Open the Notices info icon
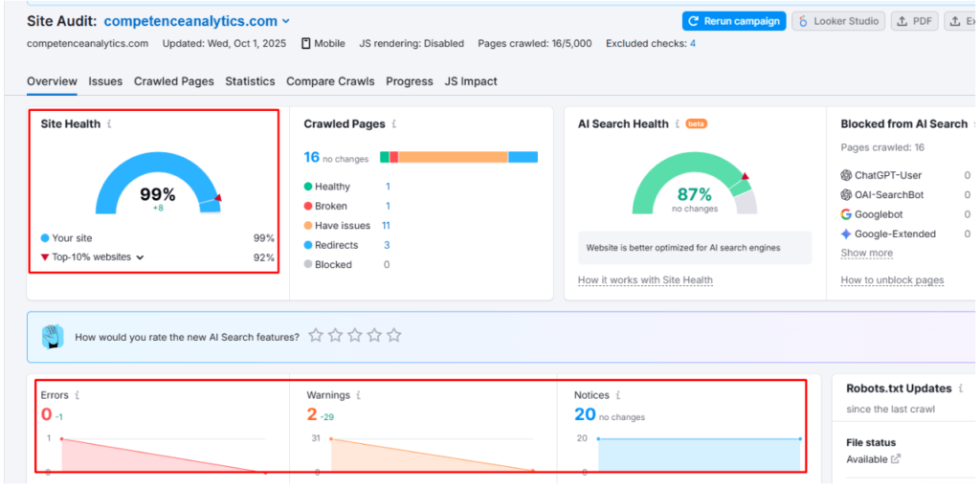This screenshot has width=980, height=489. click(617, 395)
